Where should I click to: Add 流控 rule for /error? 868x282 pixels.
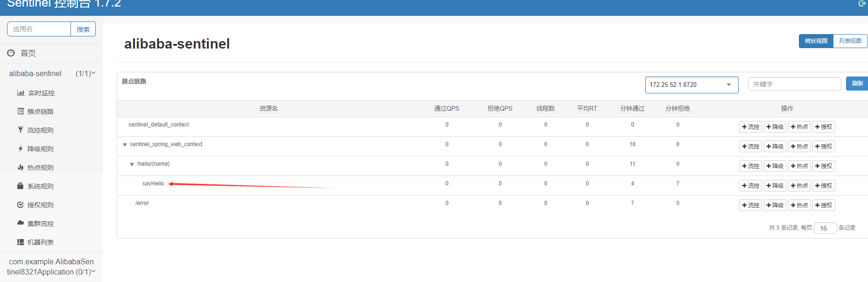[x=750, y=205]
